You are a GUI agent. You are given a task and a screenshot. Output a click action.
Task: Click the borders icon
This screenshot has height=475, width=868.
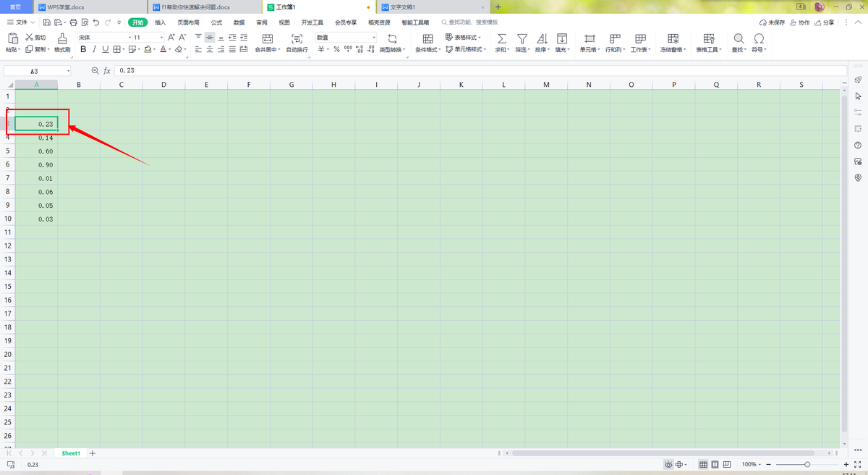(x=117, y=49)
